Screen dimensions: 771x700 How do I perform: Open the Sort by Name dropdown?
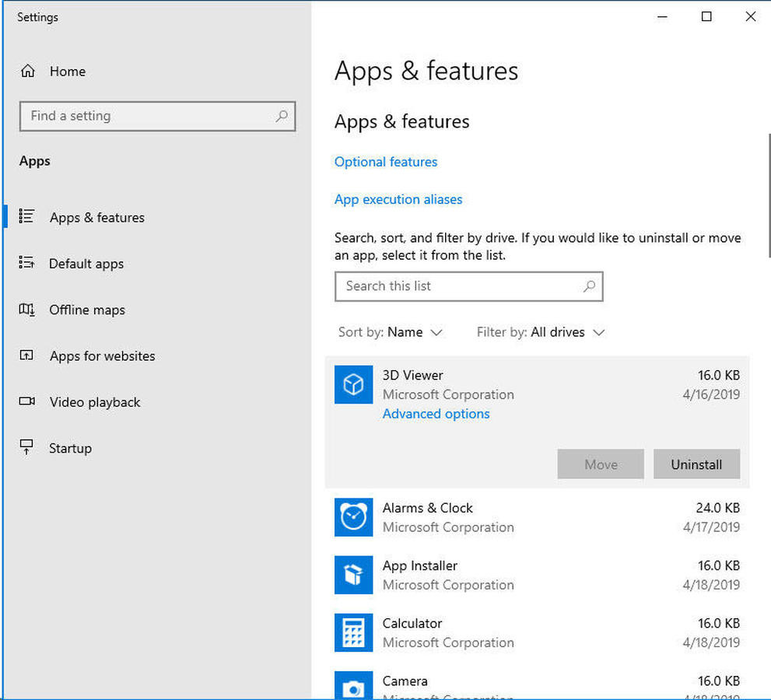[391, 332]
